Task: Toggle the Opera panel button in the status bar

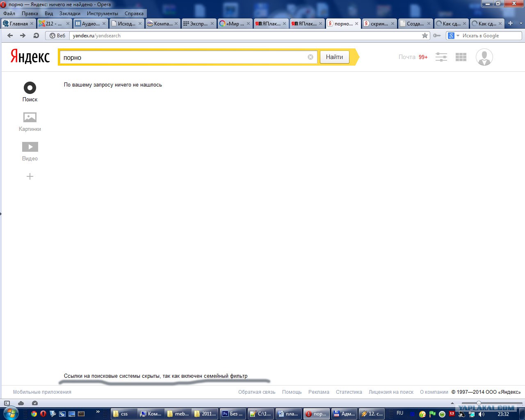Action: tap(7, 403)
